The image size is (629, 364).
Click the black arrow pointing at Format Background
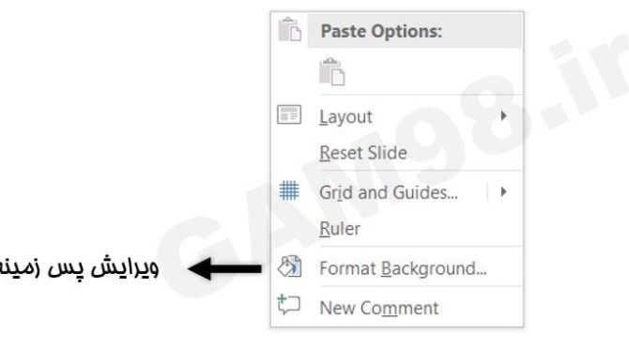225,268
